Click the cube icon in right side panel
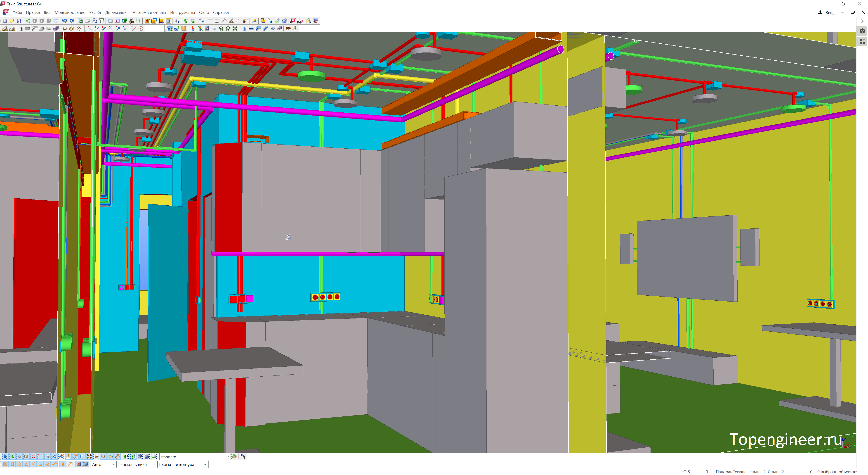This screenshot has width=868, height=475. tap(862, 31)
